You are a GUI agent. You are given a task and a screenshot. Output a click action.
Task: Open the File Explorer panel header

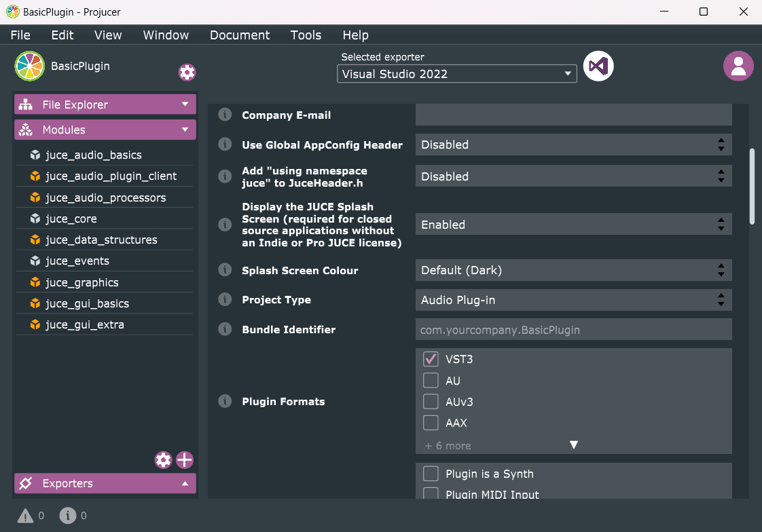point(105,104)
